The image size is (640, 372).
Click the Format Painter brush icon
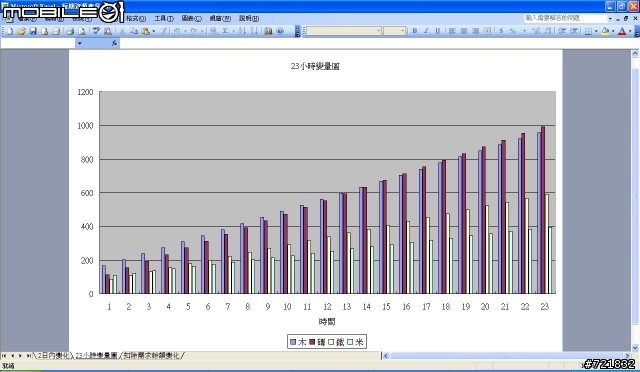[x=163, y=31]
